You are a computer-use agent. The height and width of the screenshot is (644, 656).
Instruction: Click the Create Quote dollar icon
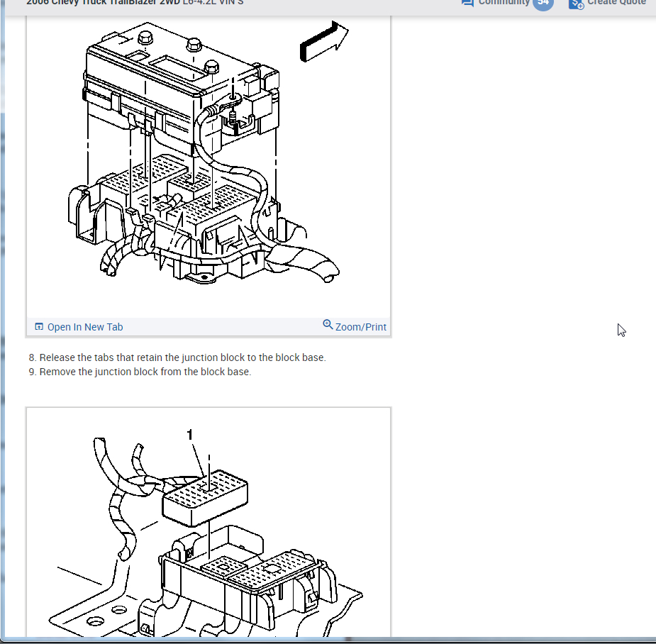576,4
